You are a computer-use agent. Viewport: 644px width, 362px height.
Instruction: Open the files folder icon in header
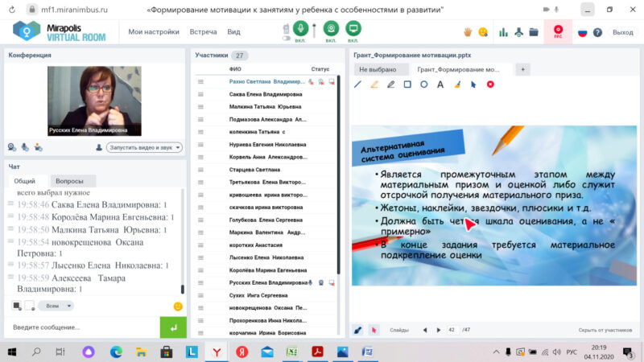534,32
